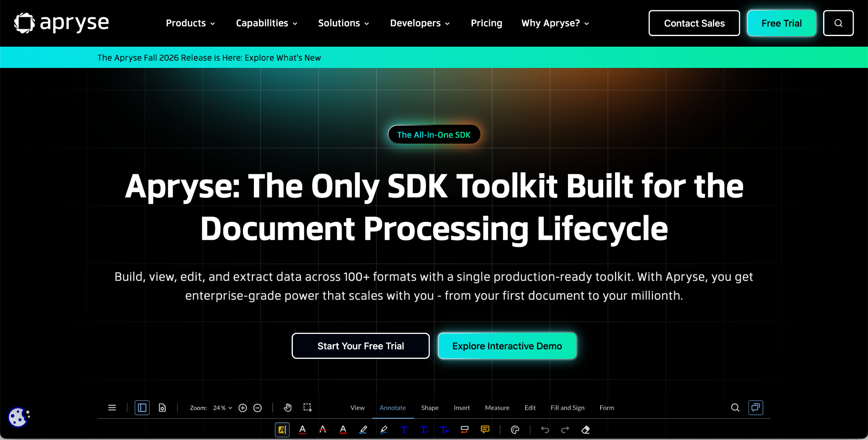Click the Free Trial button in header
Screen dimensions: 868x440
coord(782,23)
